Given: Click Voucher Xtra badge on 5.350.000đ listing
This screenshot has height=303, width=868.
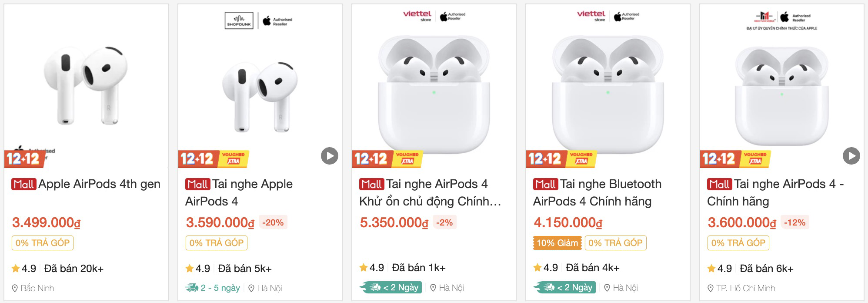Looking at the screenshot, I should click(407, 158).
